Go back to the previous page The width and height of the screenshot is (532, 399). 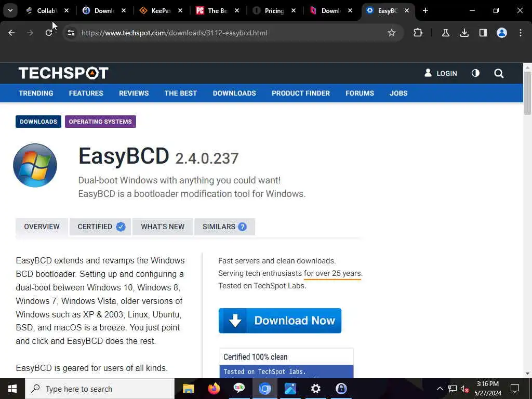11,33
